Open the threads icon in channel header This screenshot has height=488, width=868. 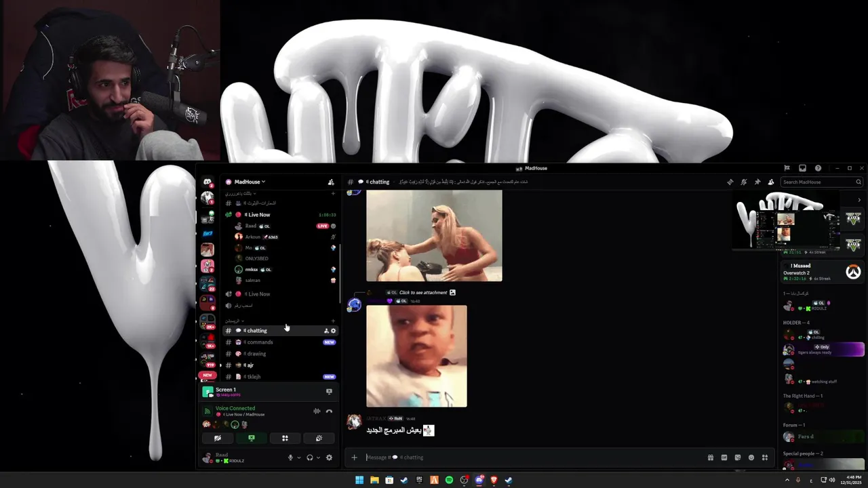tap(730, 182)
